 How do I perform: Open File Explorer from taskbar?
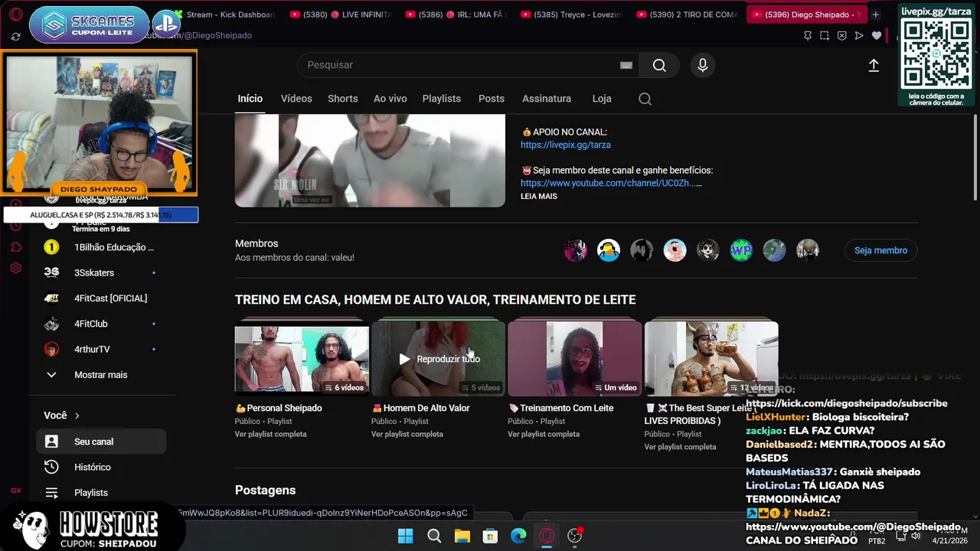pos(462,536)
